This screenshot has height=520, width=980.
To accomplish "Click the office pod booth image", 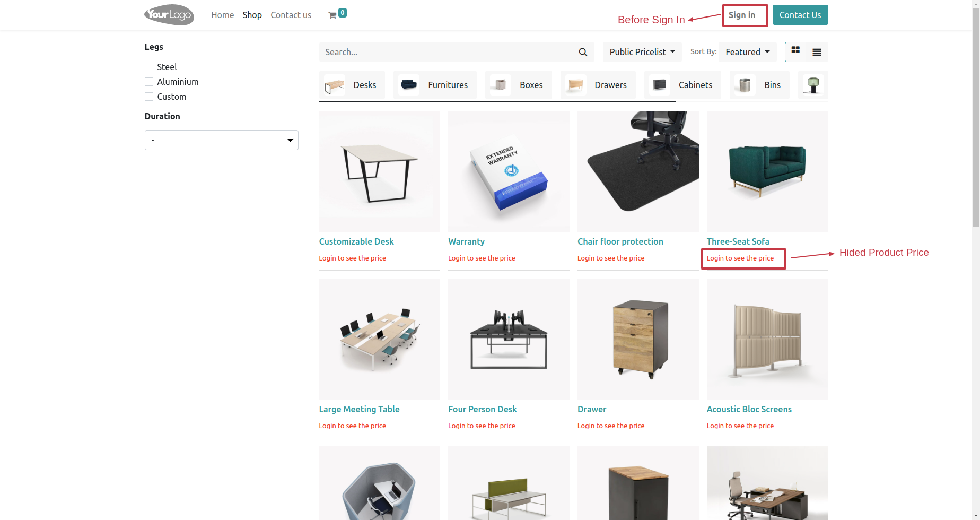I will [380, 483].
